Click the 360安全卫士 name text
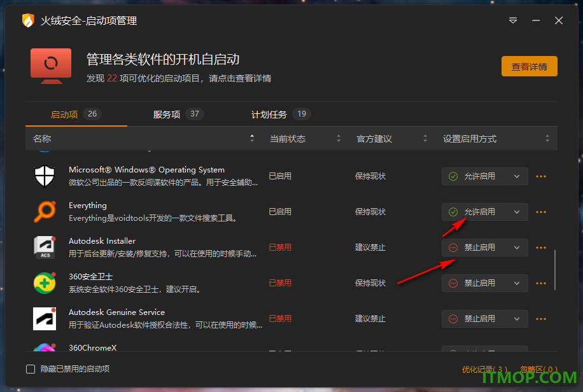Viewport: 583px width, 392px height. [91, 277]
